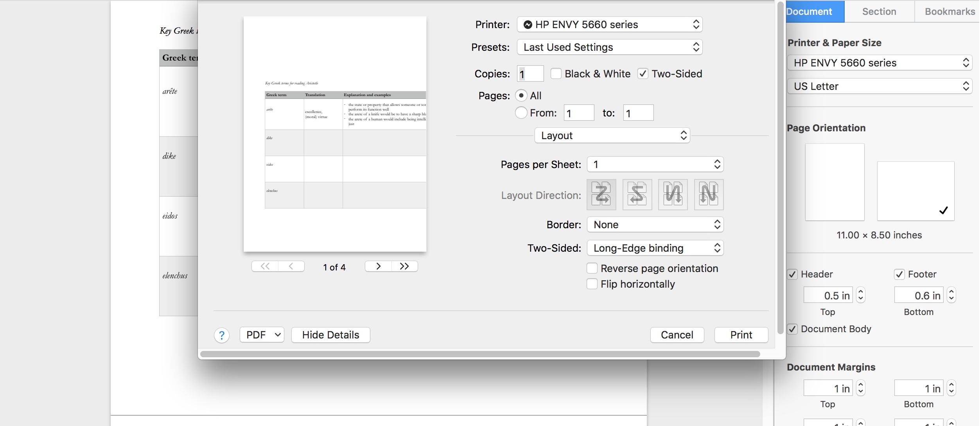Click the Hide Details button
The width and height of the screenshot is (980, 426).
[330, 335]
